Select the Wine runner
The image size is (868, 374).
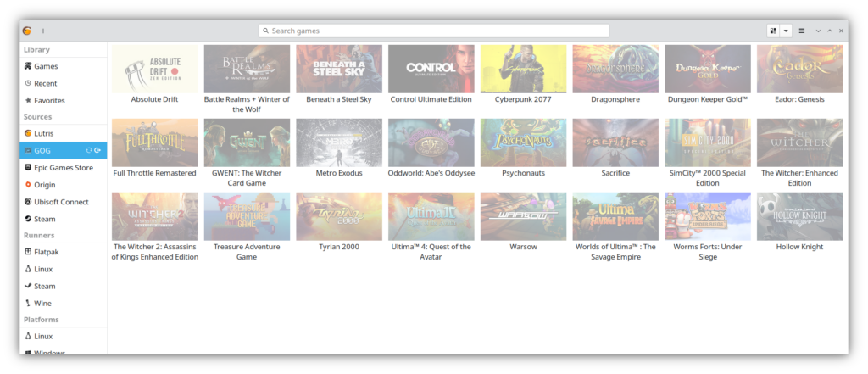tap(42, 303)
